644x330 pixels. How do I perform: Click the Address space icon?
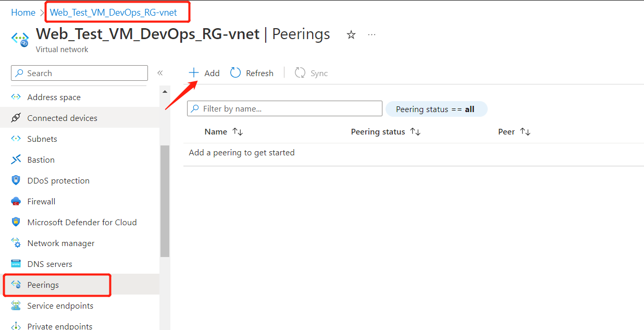[x=16, y=97]
